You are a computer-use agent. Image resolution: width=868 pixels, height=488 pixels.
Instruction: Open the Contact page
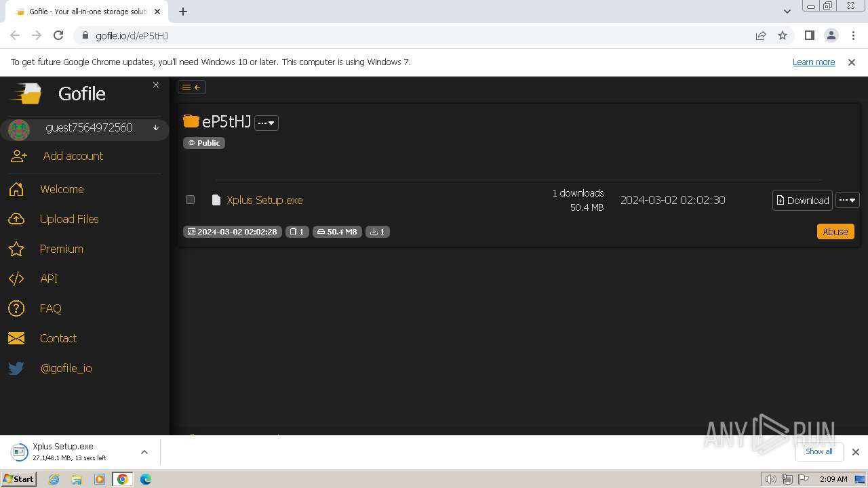click(x=58, y=338)
